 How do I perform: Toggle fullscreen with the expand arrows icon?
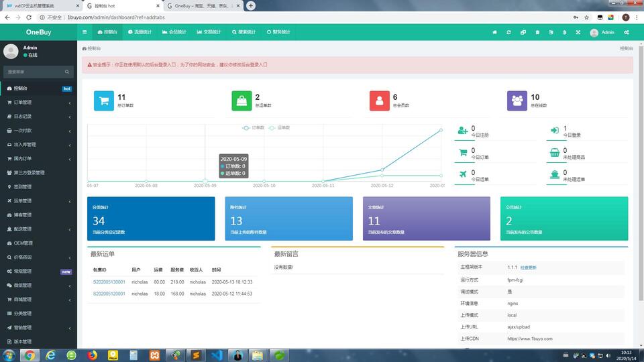[578, 32]
